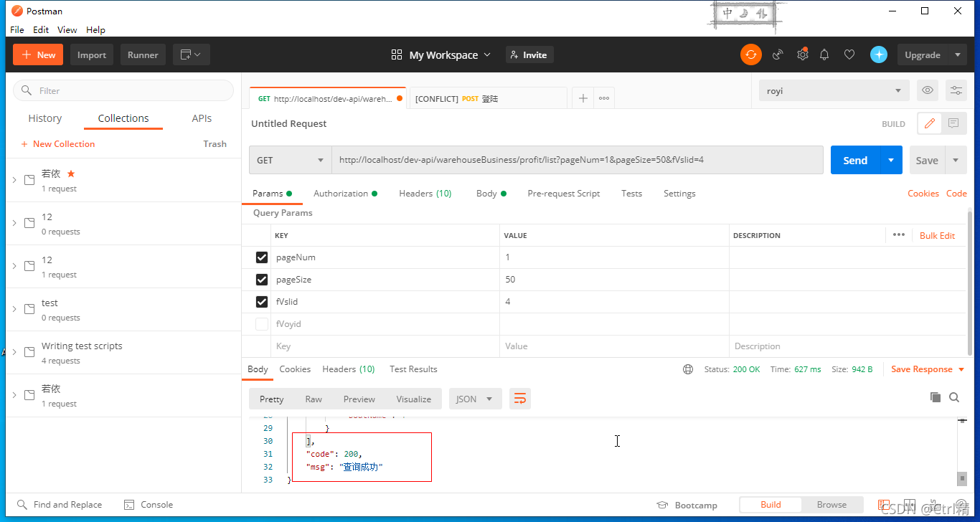Click the network globe icon
This screenshot has width=980, height=522.
688,369
